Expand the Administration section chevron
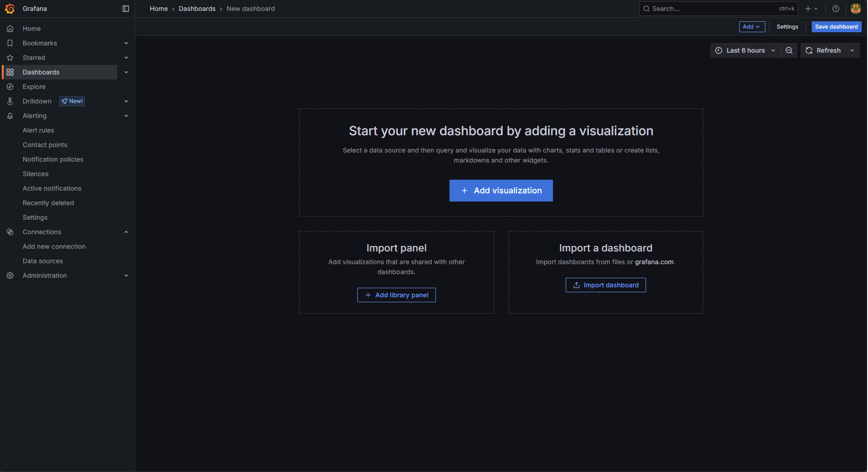The width and height of the screenshot is (868, 472). [x=126, y=275]
